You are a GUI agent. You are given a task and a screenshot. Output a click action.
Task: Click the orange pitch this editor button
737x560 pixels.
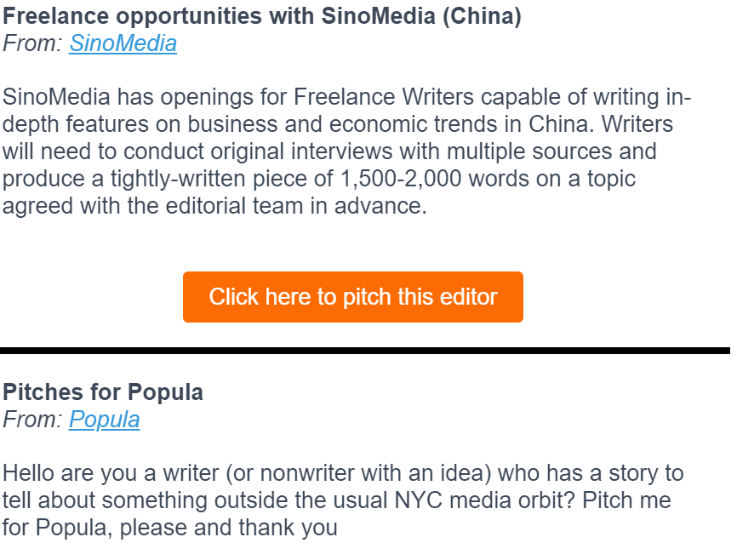pyautogui.click(x=353, y=297)
